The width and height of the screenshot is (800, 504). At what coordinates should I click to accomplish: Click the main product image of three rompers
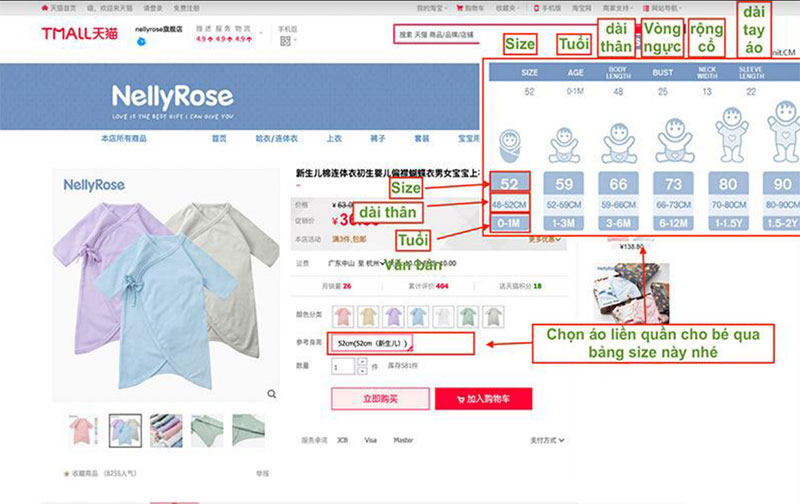pos(167,286)
